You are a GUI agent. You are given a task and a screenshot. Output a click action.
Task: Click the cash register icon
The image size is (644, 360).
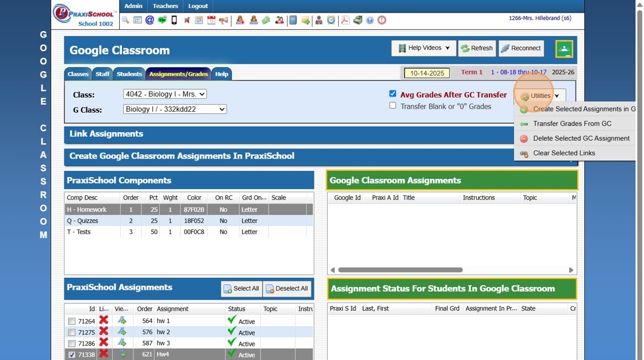[x=358, y=20]
